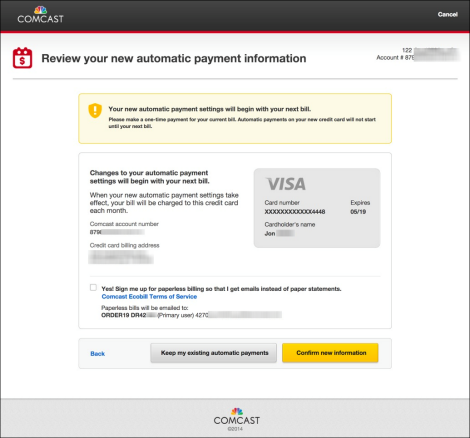Click the Comcast account number label
Image resolution: width=470 pixels, height=438 pixels.
click(x=124, y=224)
